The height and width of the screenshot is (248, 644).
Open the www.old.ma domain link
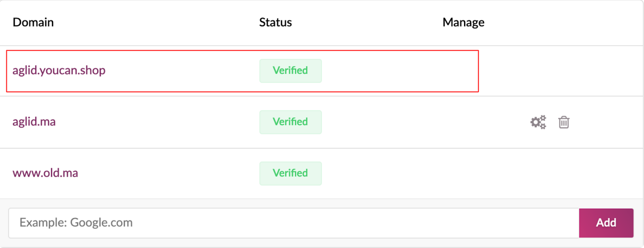pyautogui.click(x=45, y=173)
